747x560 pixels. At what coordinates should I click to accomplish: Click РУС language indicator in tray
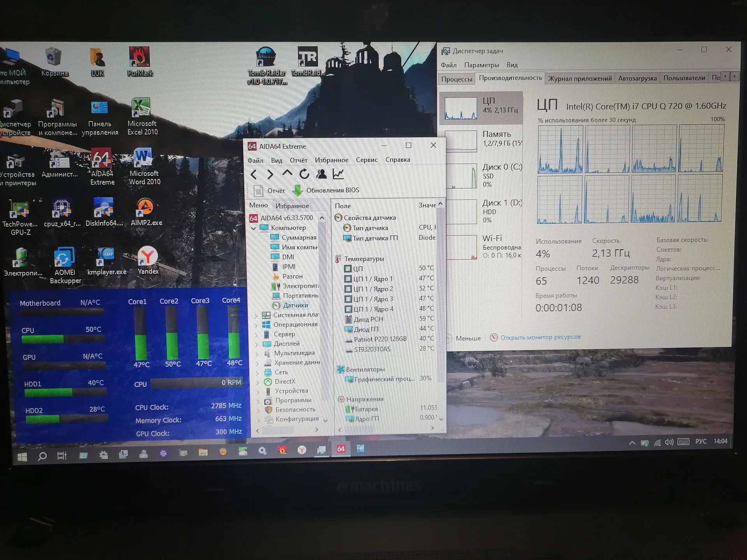[x=701, y=441]
